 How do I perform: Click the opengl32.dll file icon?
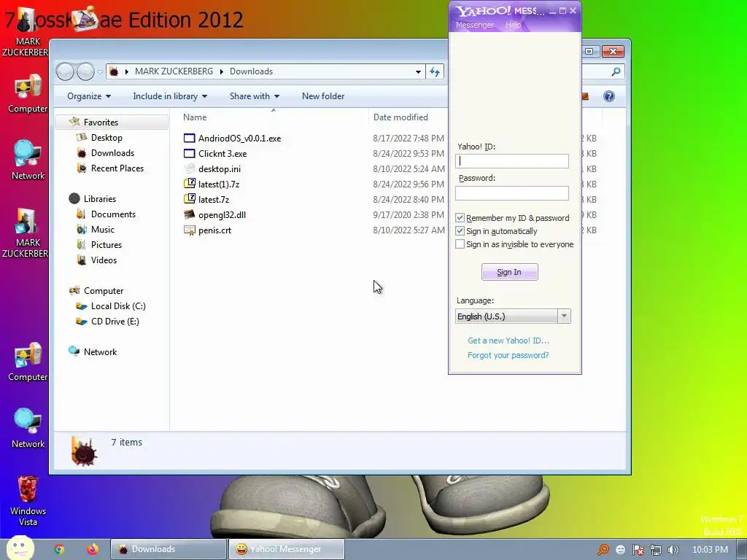click(190, 215)
